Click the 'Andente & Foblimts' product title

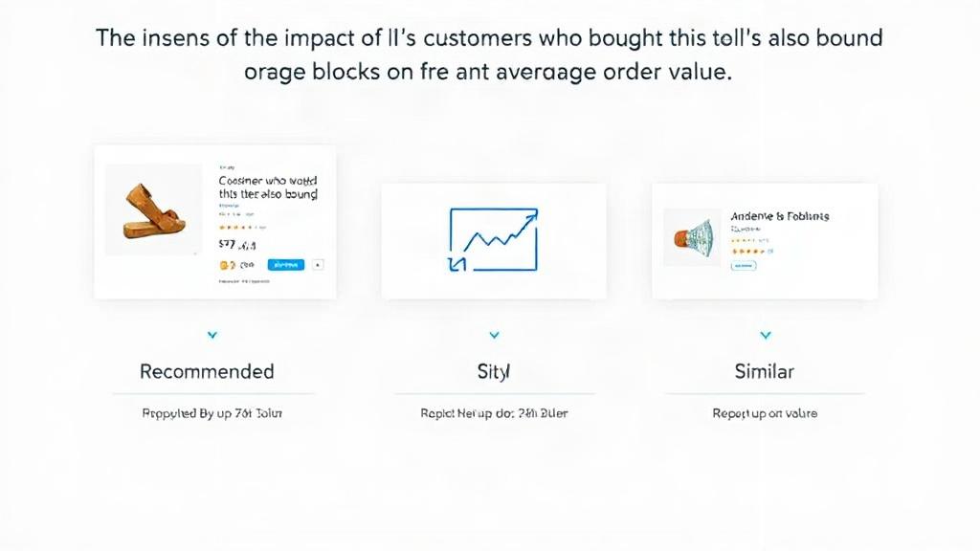[780, 216]
